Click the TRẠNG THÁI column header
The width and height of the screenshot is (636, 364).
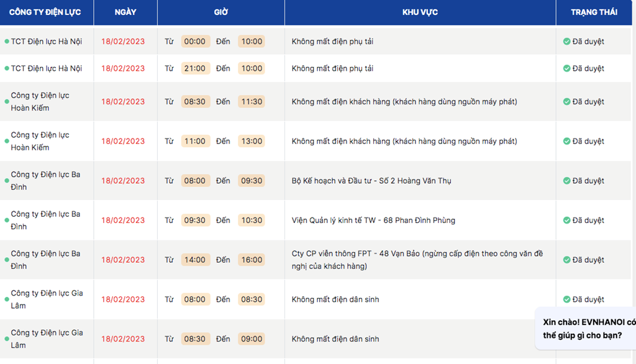coord(594,12)
